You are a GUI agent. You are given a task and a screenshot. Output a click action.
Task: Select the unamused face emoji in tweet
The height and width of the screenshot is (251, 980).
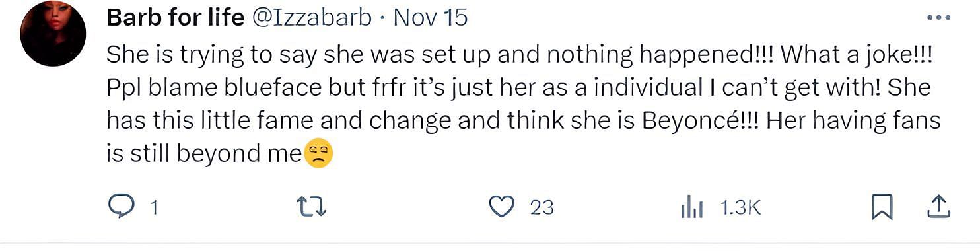coord(318,154)
